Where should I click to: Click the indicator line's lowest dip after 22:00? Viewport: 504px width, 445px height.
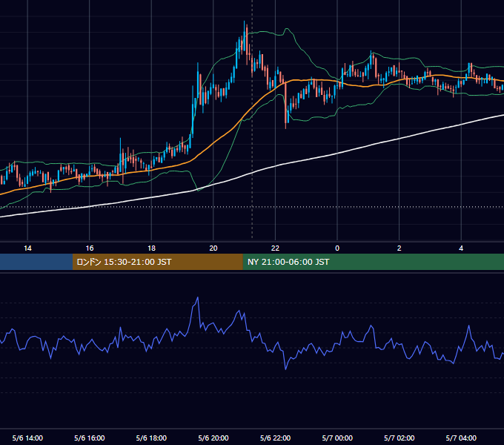click(285, 369)
